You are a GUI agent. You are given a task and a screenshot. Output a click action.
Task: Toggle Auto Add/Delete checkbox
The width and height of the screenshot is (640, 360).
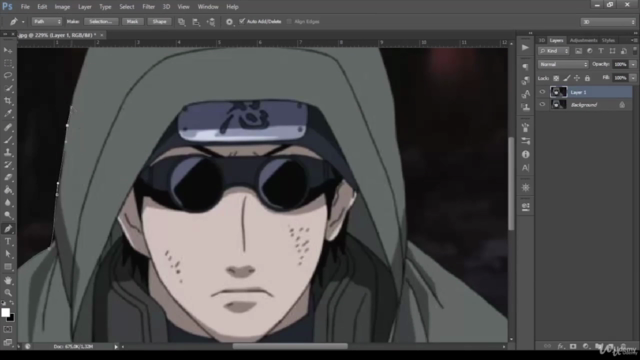(242, 21)
